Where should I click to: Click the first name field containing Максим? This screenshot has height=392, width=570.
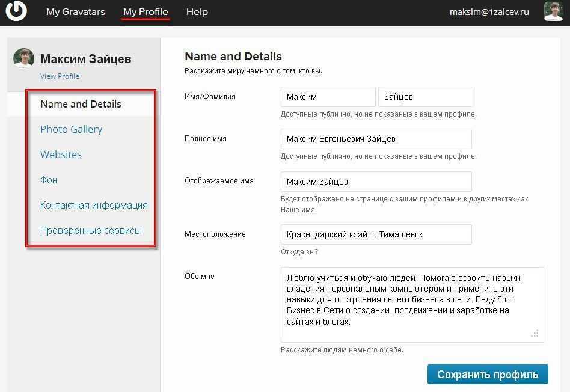pos(328,97)
